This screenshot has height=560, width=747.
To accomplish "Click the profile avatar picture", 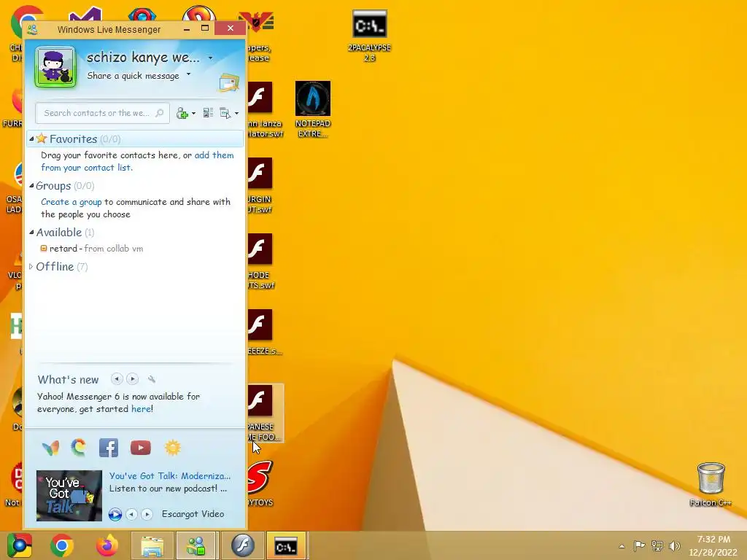I will tap(55, 66).
